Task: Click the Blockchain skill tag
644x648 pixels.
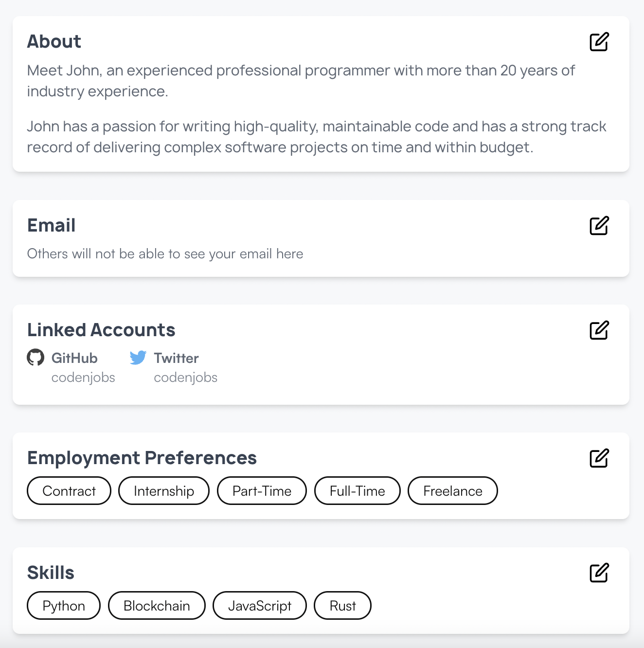Action: click(157, 606)
